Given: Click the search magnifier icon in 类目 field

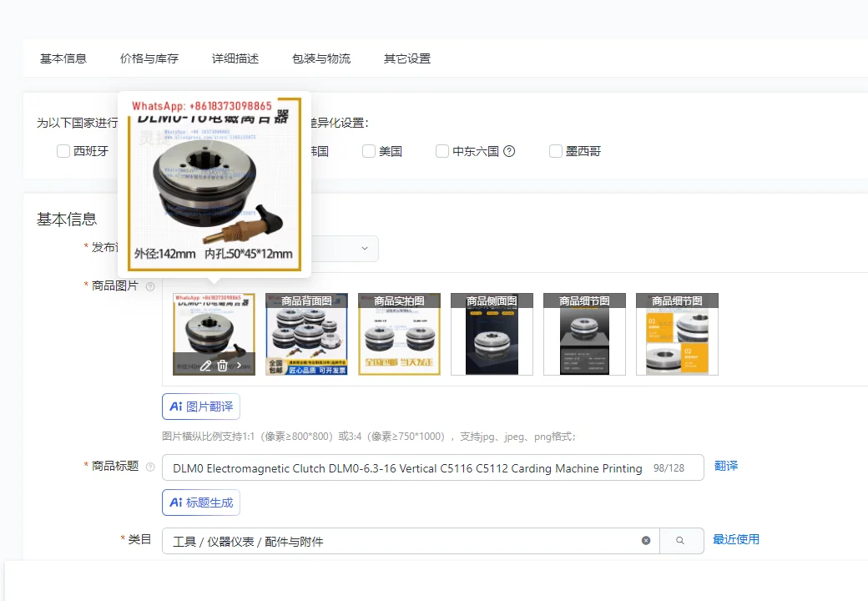Looking at the screenshot, I should point(680,541).
